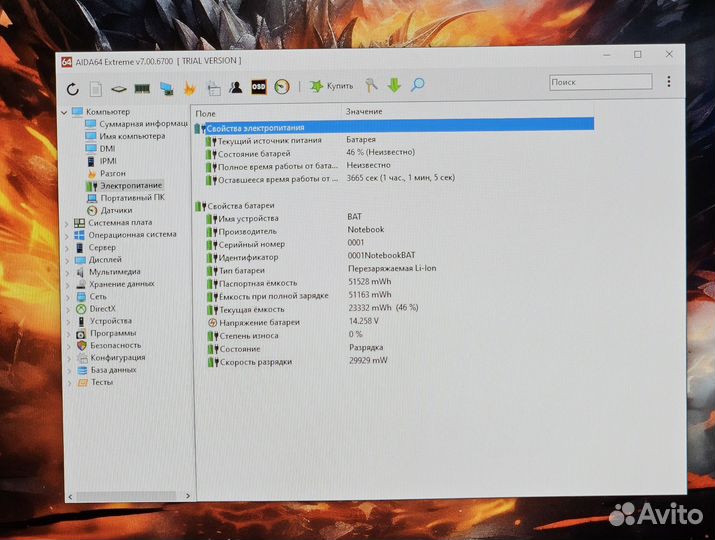Viewport: 715px width, 540px height.
Task: Select DMI tree item
Action: [101, 149]
